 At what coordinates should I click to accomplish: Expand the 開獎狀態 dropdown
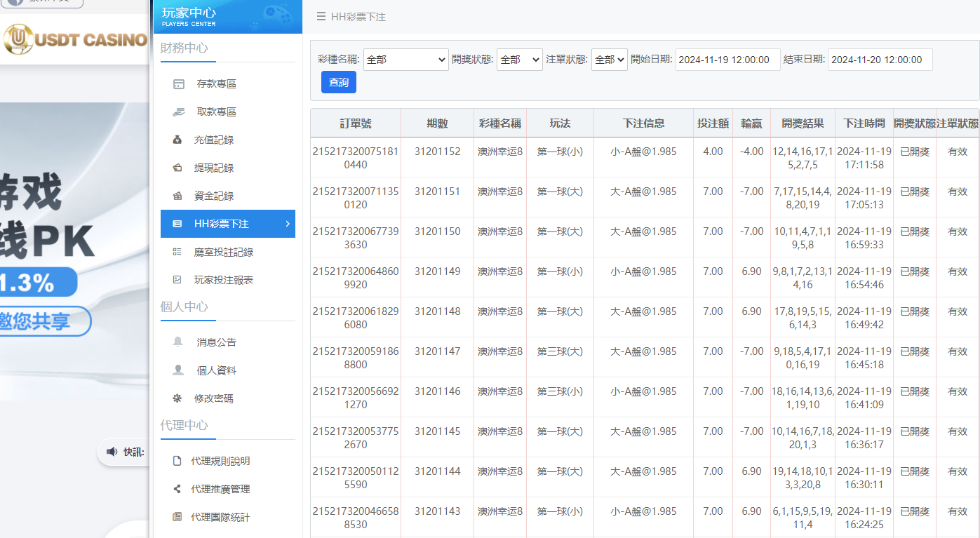[x=519, y=60]
